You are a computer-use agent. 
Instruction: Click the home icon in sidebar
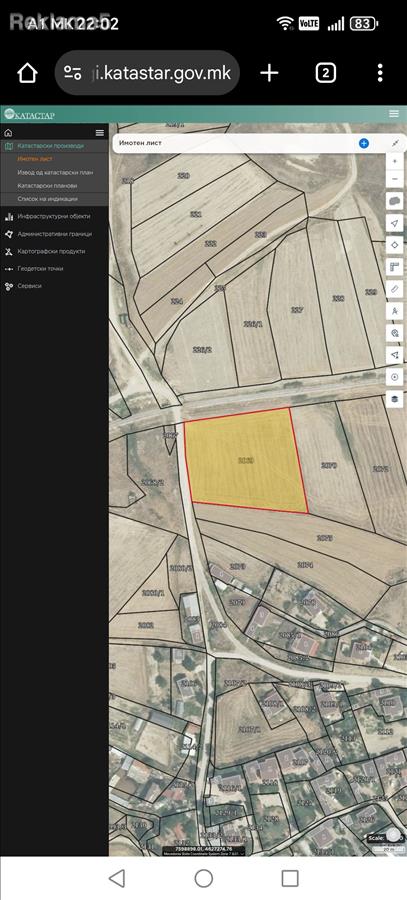(x=8, y=133)
